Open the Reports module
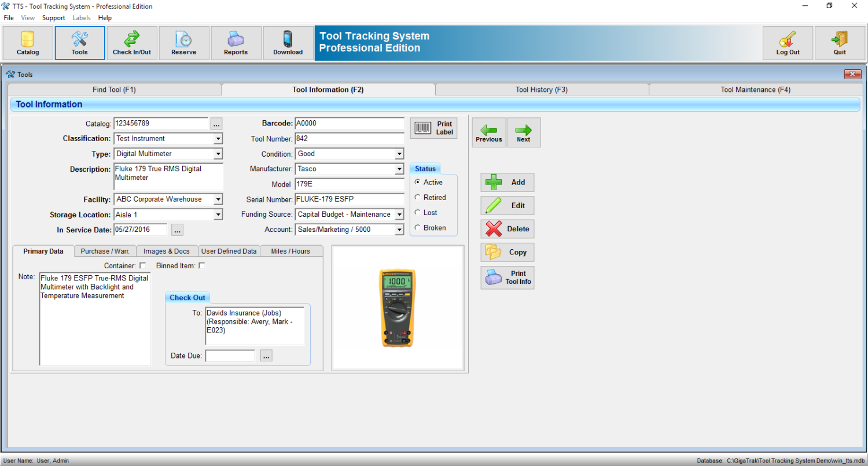The image size is (868, 466). tap(236, 43)
